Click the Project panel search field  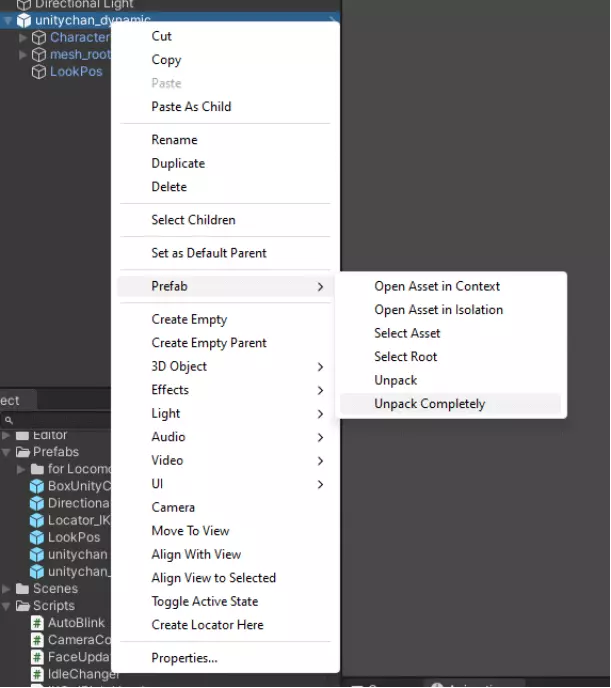tap(55, 420)
